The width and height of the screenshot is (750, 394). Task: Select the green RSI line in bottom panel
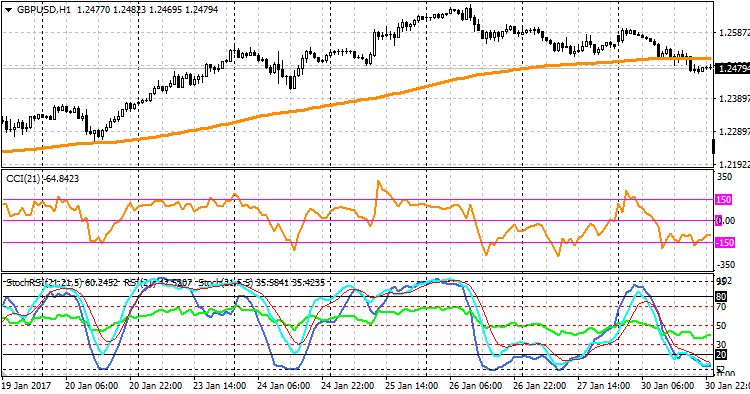(x=356, y=319)
